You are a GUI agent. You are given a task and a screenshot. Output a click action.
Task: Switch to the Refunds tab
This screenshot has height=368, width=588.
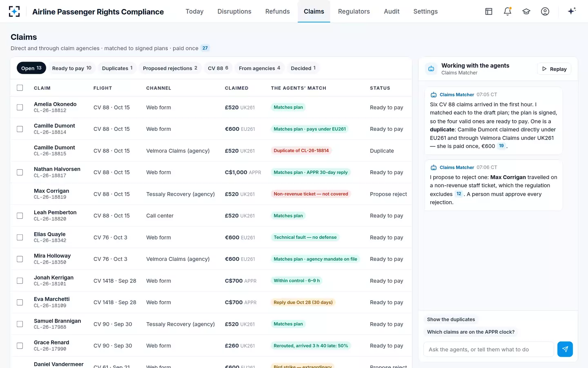coord(278,11)
